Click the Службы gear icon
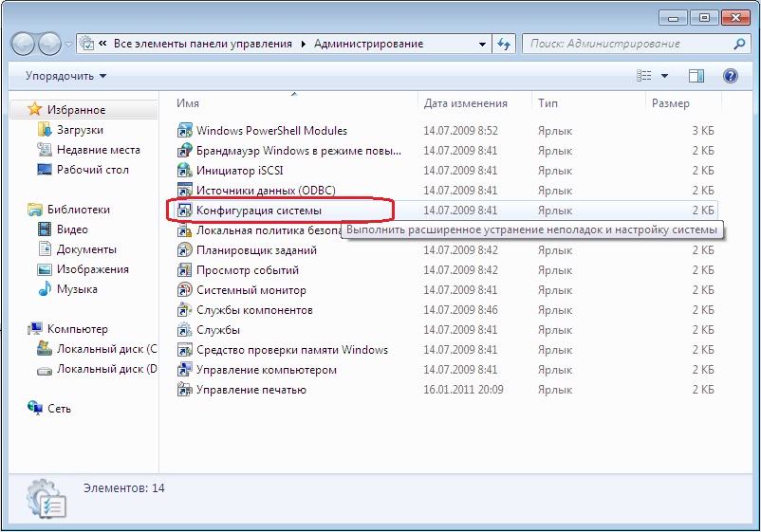The height and width of the screenshot is (532, 761). (x=185, y=330)
